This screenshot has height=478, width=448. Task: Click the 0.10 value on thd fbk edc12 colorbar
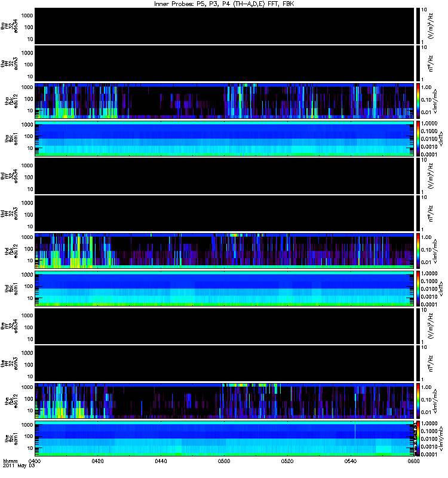[x=426, y=250]
